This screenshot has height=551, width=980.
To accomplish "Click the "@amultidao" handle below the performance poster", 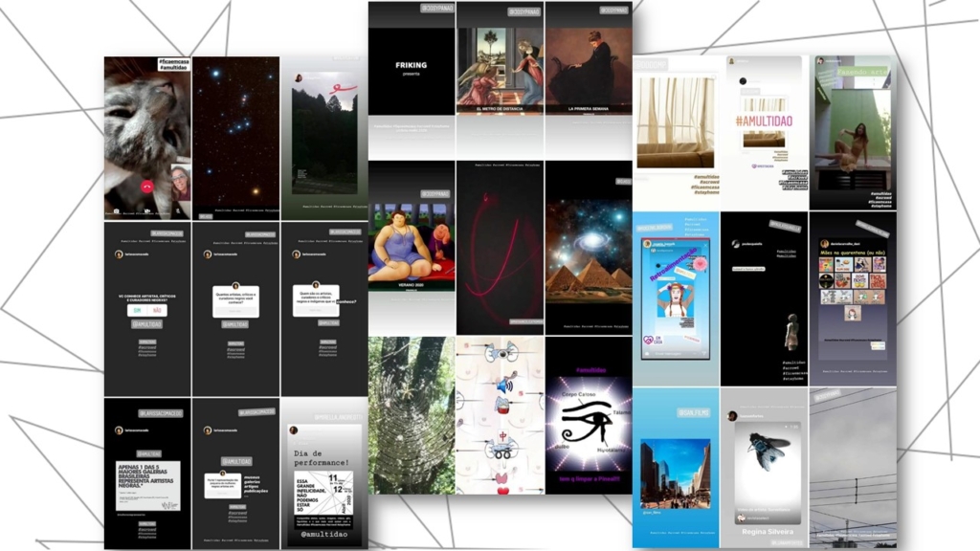I will pos(323,535).
